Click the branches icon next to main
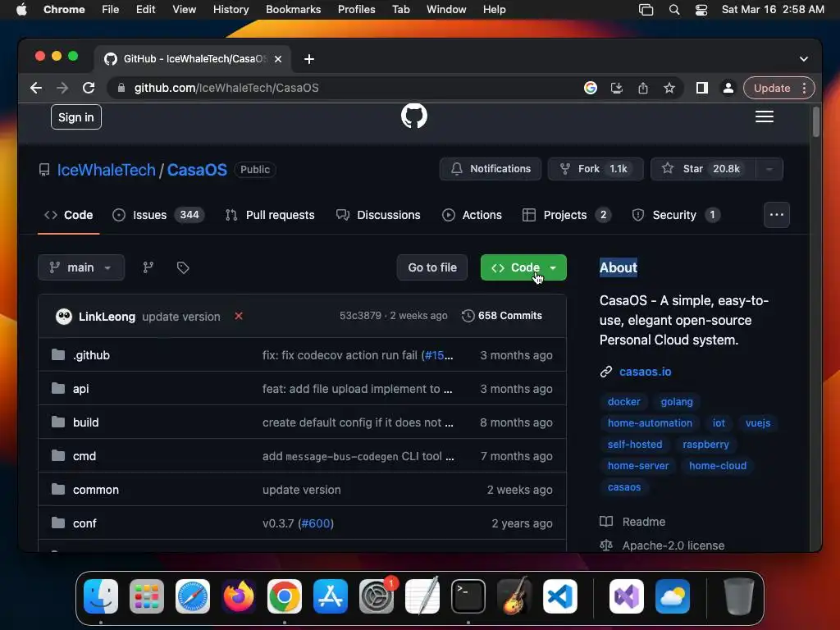Image resolution: width=840 pixels, height=630 pixels. point(148,267)
